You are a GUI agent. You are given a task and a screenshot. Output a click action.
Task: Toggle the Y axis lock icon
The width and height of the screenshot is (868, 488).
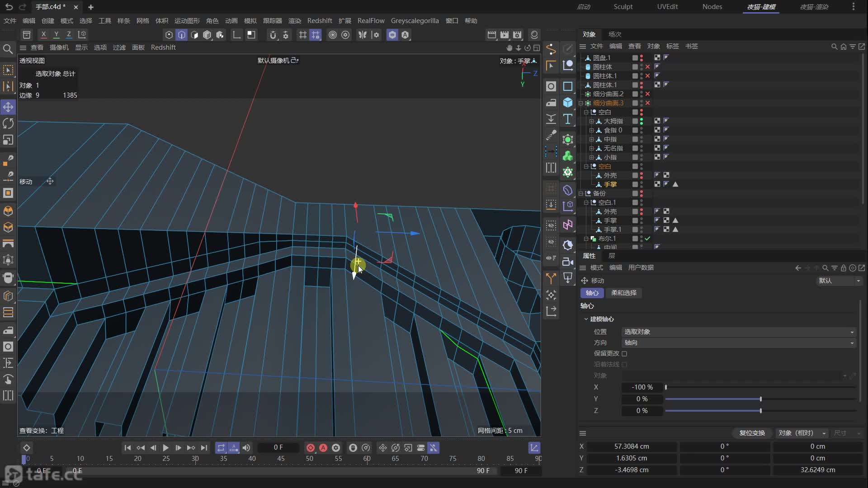tap(56, 34)
